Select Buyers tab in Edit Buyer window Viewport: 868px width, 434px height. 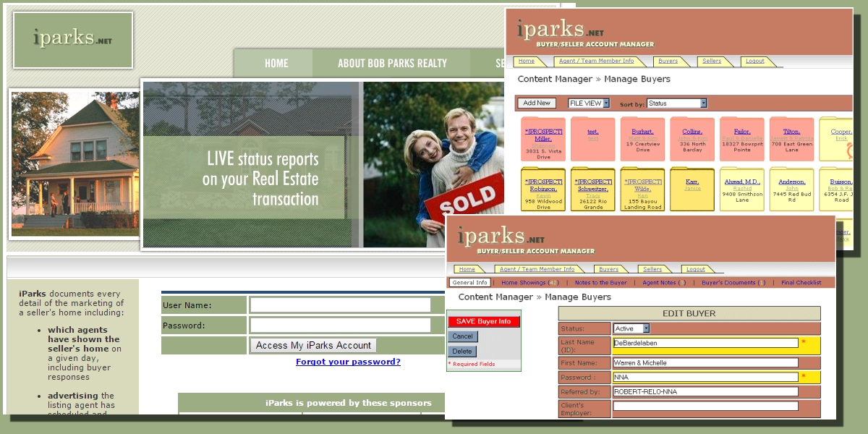(x=609, y=269)
